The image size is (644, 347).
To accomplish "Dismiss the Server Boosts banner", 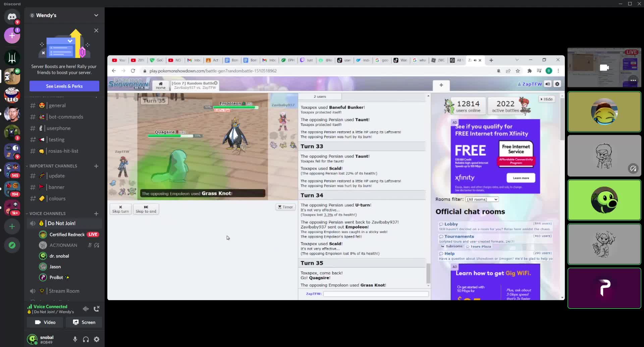I will pos(96,30).
